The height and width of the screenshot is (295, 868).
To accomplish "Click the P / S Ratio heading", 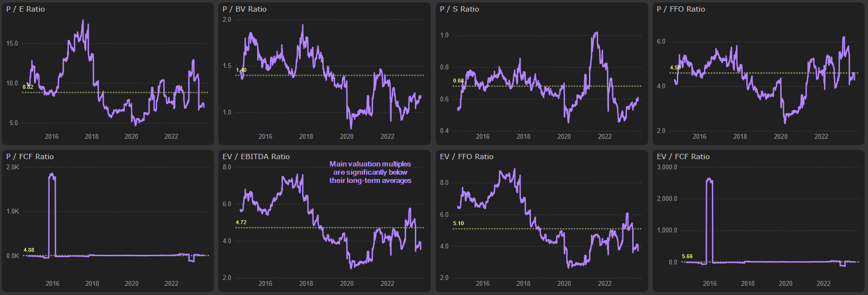I will point(459,9).
